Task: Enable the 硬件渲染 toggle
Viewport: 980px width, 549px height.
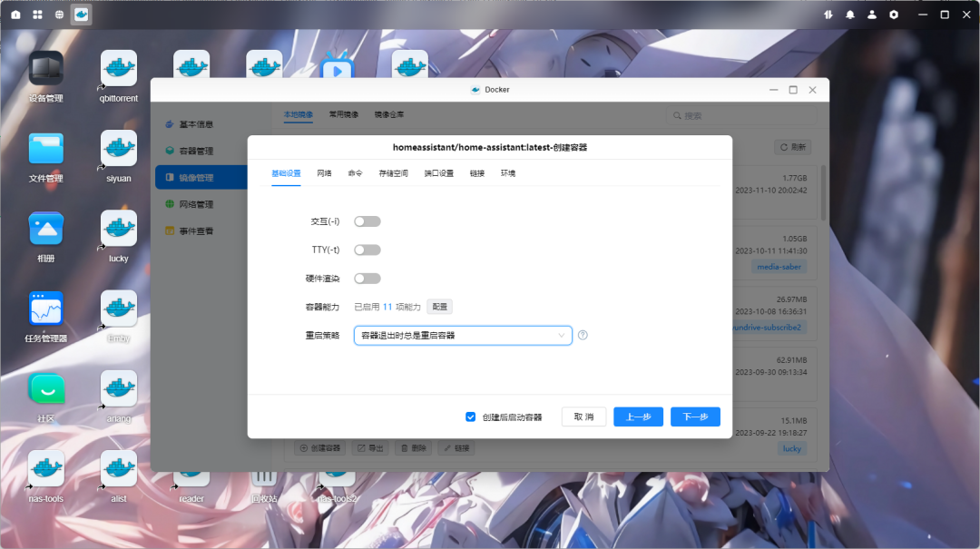Action: (367, 278)
